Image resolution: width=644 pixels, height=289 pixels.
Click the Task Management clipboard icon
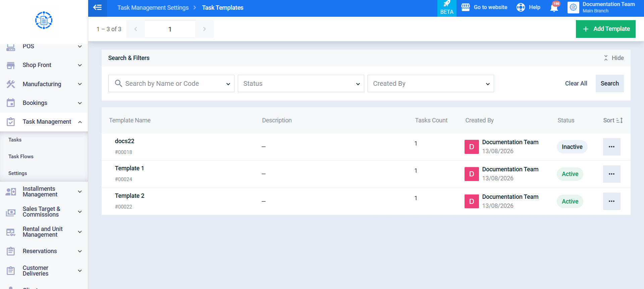[x=11, y=122]
